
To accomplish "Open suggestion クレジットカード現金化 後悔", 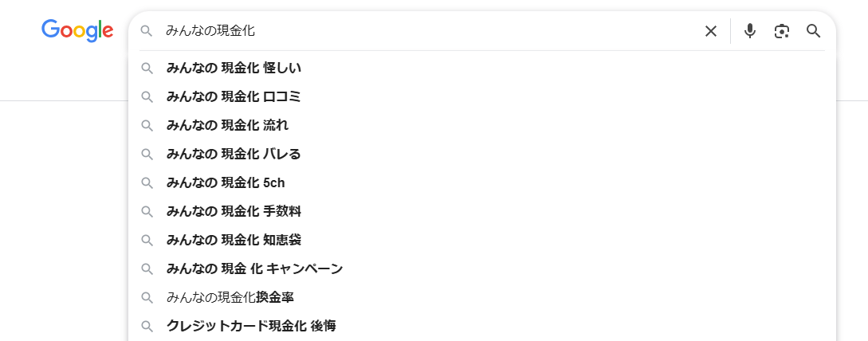I will (251, 327).
